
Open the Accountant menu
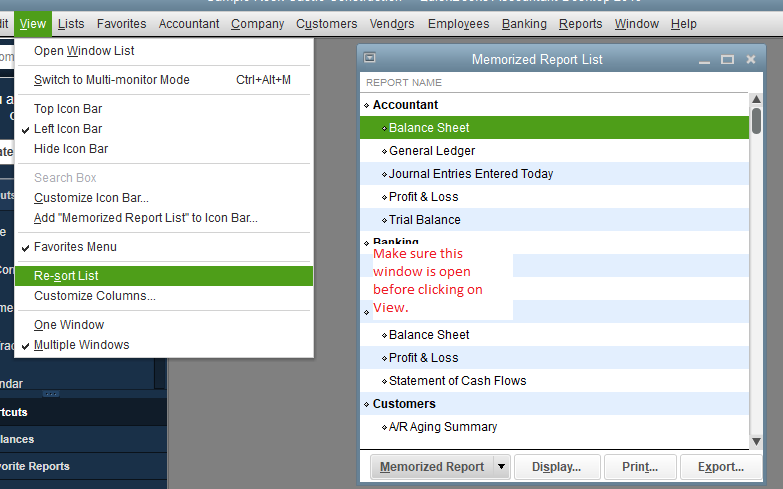[189, 24]
